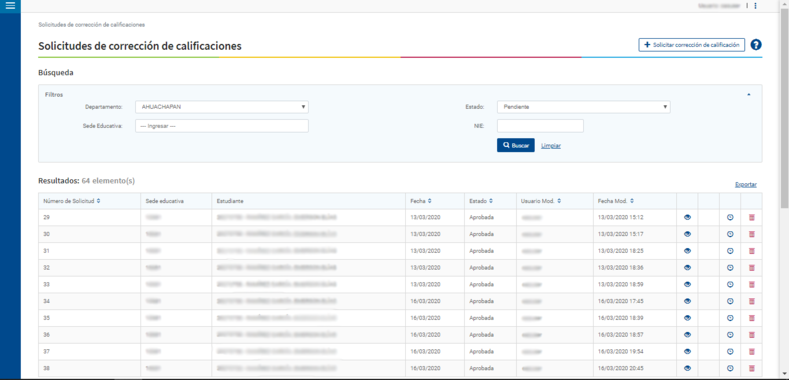Click the Buscar search button

pyautogui.click(x=516, y=145)
